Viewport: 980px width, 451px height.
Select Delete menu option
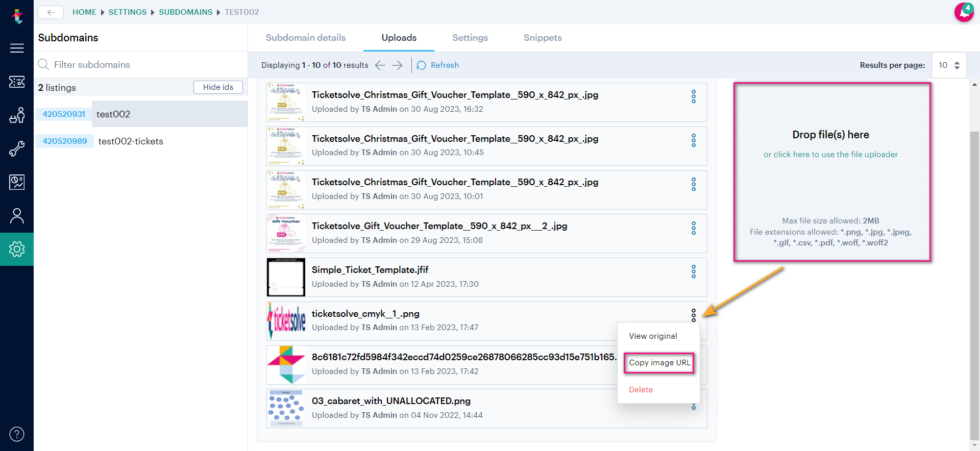(641, 390)
